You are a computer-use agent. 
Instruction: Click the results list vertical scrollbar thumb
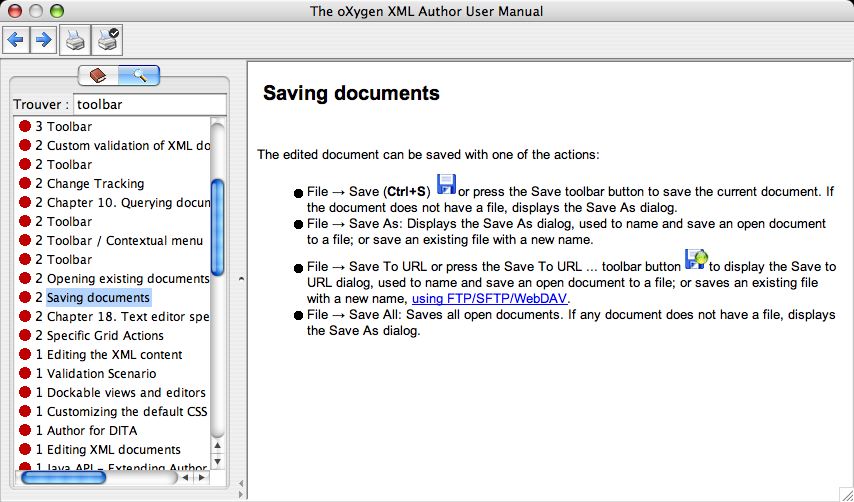tap(217, 227)
